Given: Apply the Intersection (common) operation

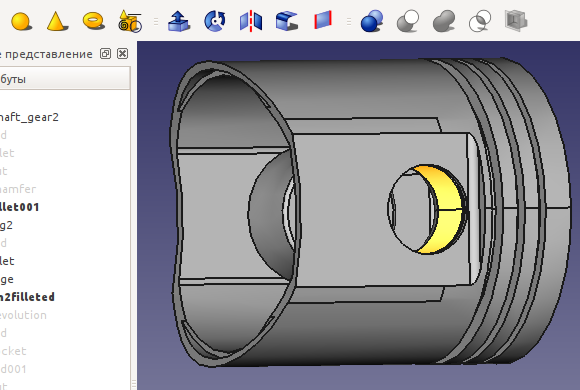Looking at the screenshot, I should coord(480,21).
